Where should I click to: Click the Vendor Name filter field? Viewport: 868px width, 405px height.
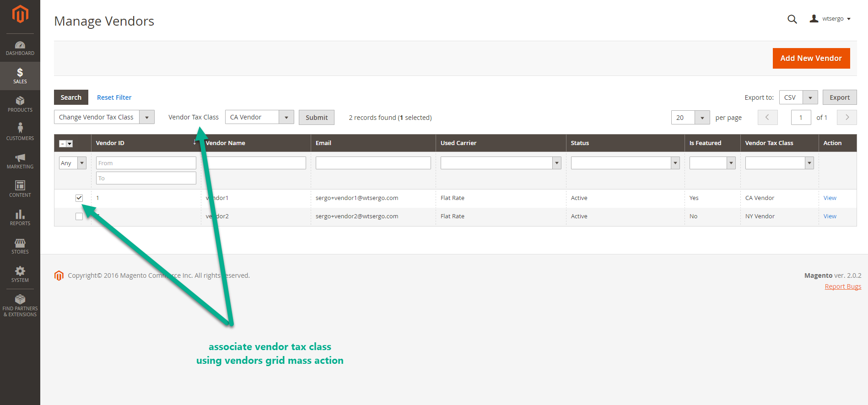(256, 163)
